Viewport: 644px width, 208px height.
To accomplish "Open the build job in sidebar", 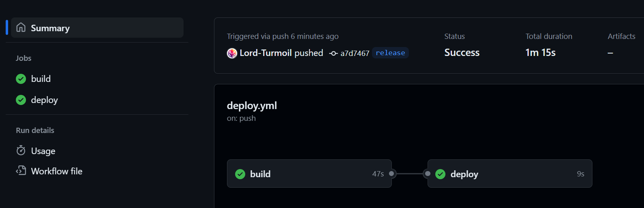I will pos(41,79).
